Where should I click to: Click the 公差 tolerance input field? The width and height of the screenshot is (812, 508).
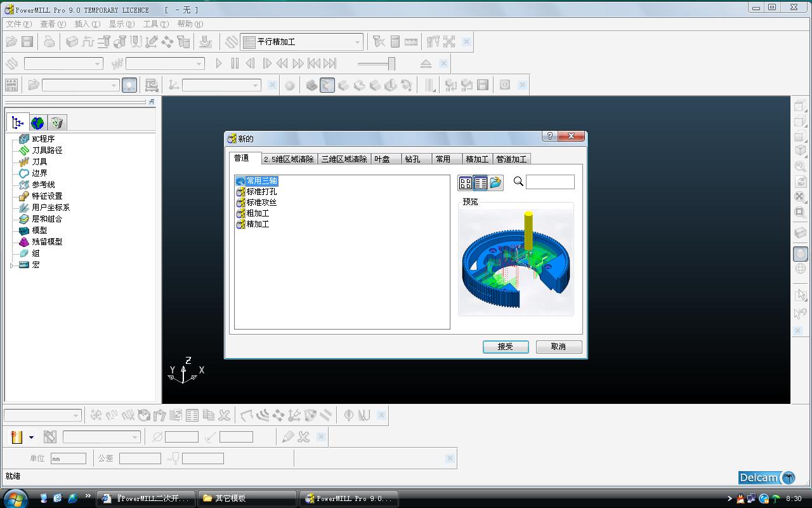pos(140,458)
